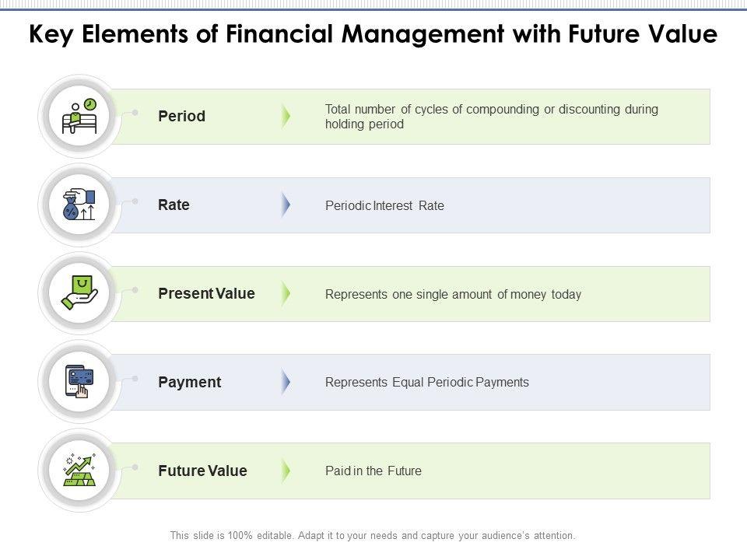
Task: Click the Period person-with-clock icon
Action: pyautogui.click(x=79, y=117)
